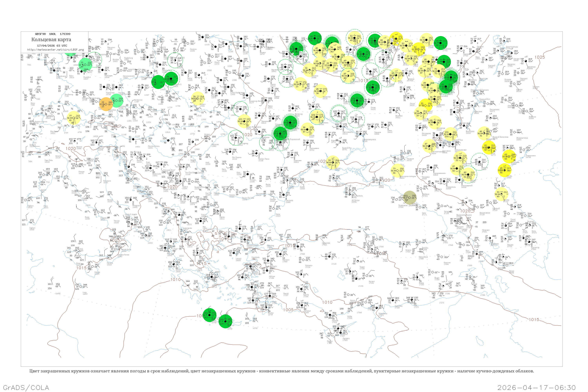Viewport: 588px width, 392px height.
Task: Click the meteocenter.net LBSF.png URL
Action: click(x=55, y=50)
